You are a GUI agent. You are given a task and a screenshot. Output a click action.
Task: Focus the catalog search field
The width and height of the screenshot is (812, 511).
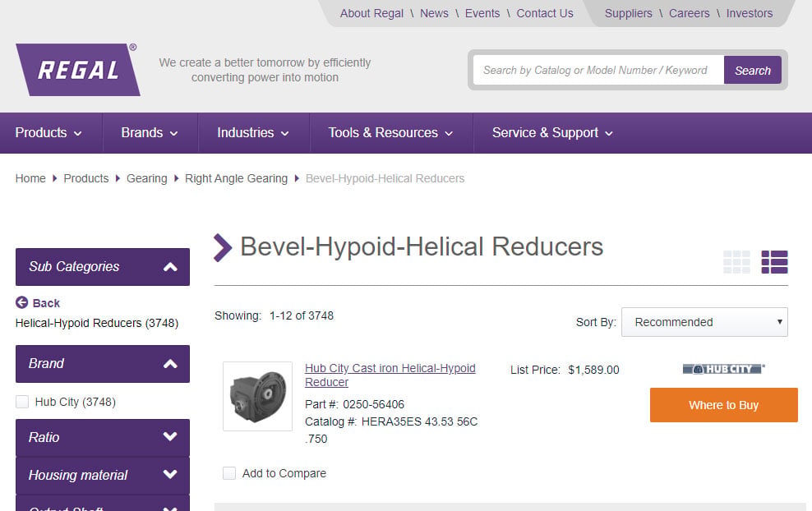[x=598, y=71]
